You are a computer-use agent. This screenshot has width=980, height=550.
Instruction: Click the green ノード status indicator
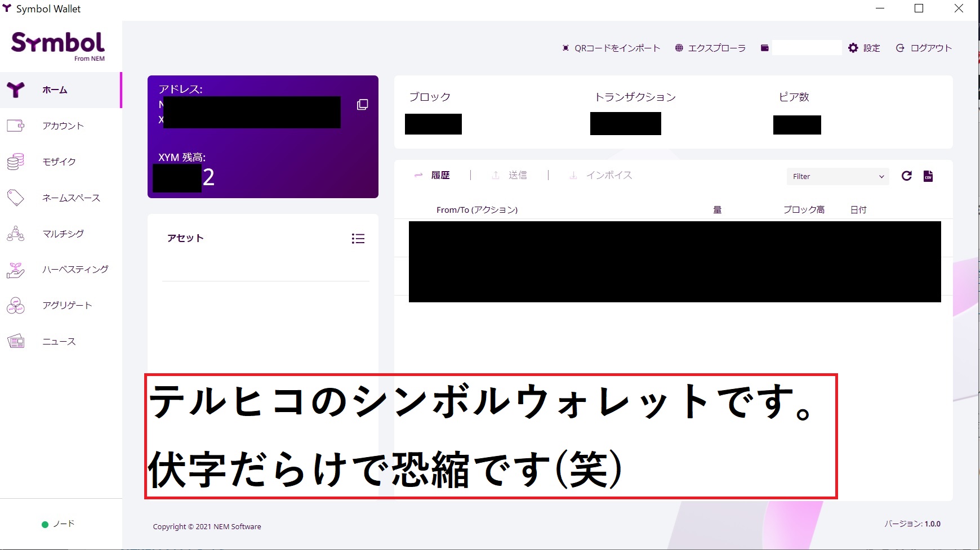[45, 525]
